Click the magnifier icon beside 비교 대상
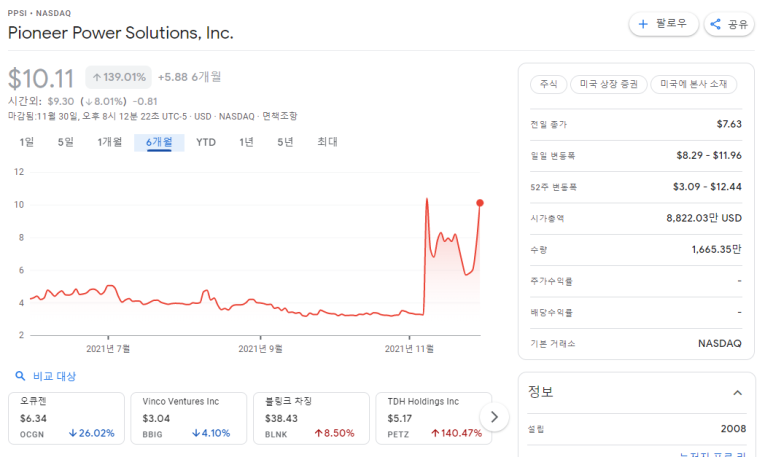 (x=20, y=376)
